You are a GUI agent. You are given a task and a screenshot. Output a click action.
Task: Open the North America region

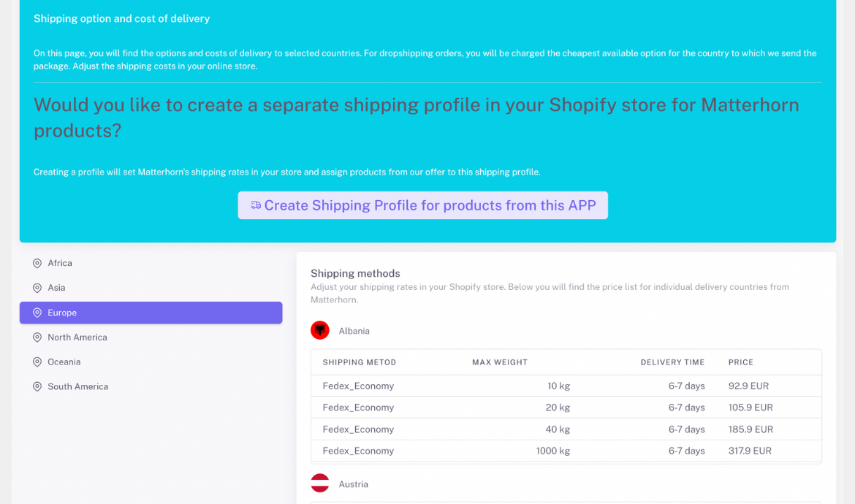(x=151, y=337)
